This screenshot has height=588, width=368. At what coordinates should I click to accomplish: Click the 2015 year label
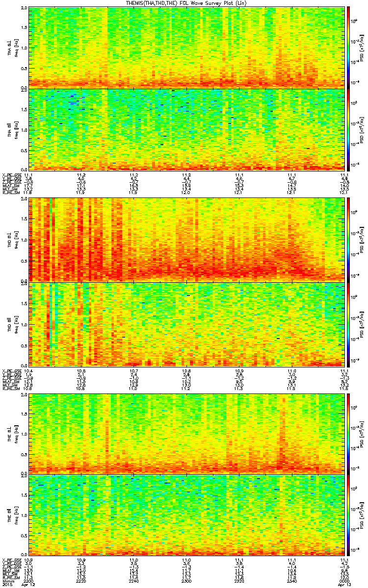pos(7,585)
